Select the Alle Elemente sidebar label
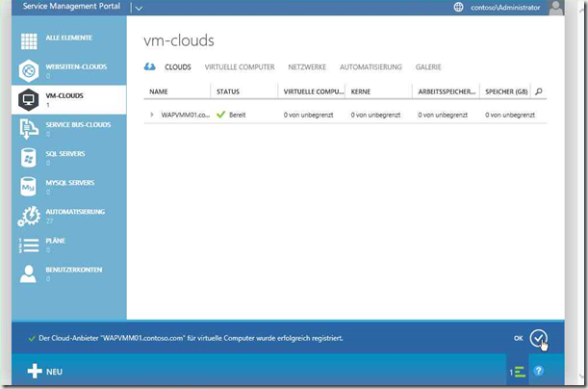Viewport: 588px width, 389px height. pos(69,38)
